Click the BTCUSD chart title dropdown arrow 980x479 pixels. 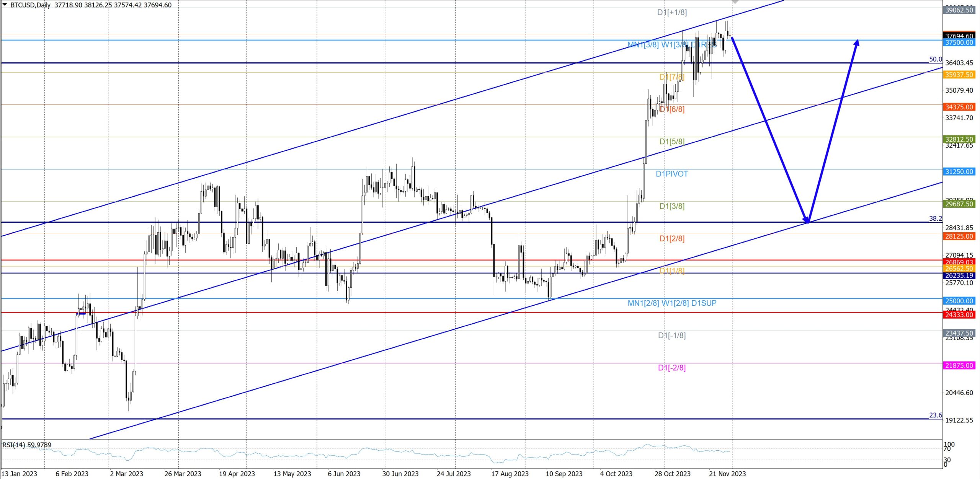[5, 5]
